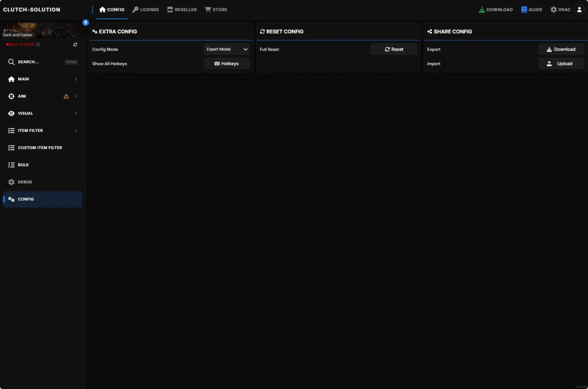
Task: Open DRAC settings with the gear icon
Action: click(554, 10)
